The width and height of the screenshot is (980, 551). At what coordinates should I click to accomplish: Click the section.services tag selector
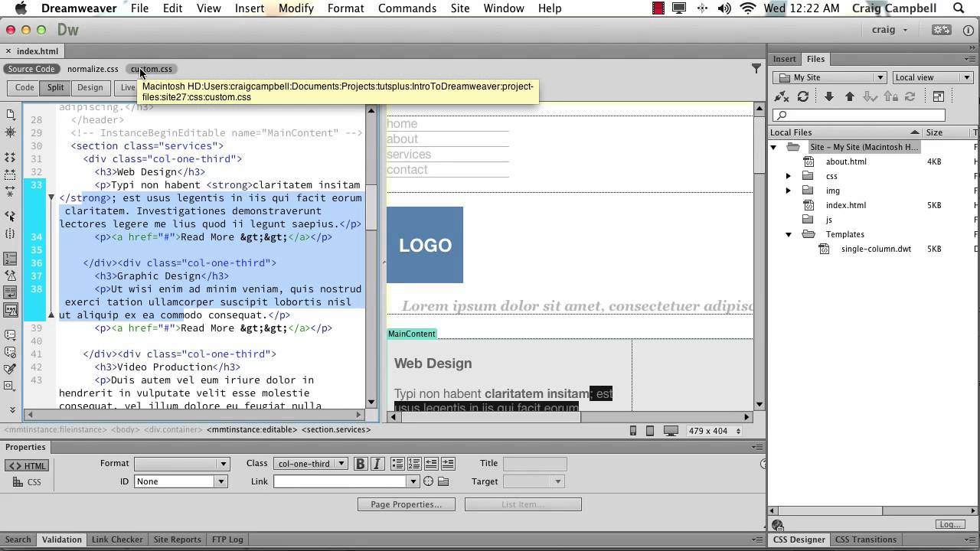click(336, 429)
